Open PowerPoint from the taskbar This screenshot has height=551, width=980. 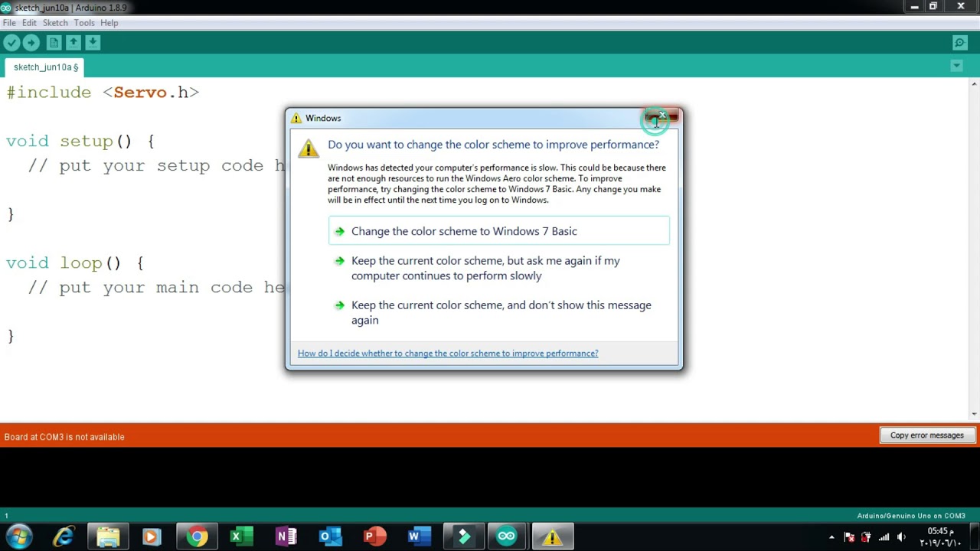[x=374, y=536]
